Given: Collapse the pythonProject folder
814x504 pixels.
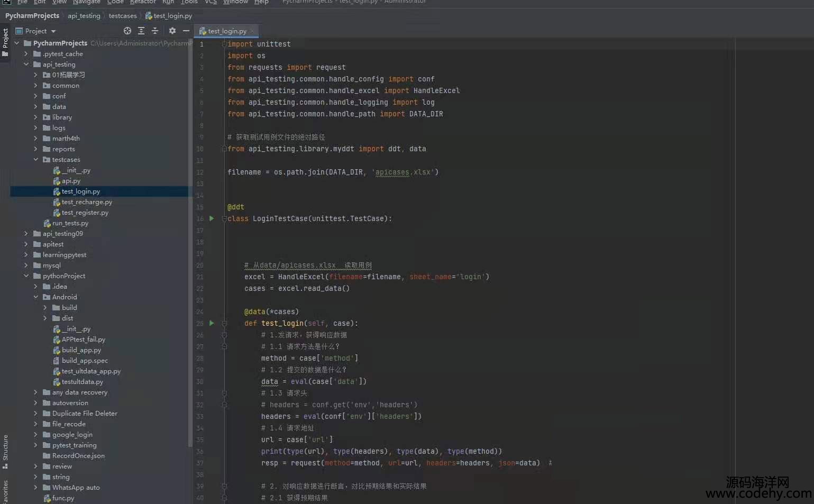Looking at the screenshot, I should tap(26, 276).
